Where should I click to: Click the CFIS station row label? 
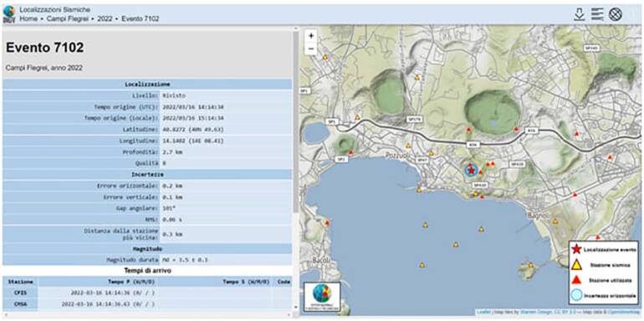point(20,293)
